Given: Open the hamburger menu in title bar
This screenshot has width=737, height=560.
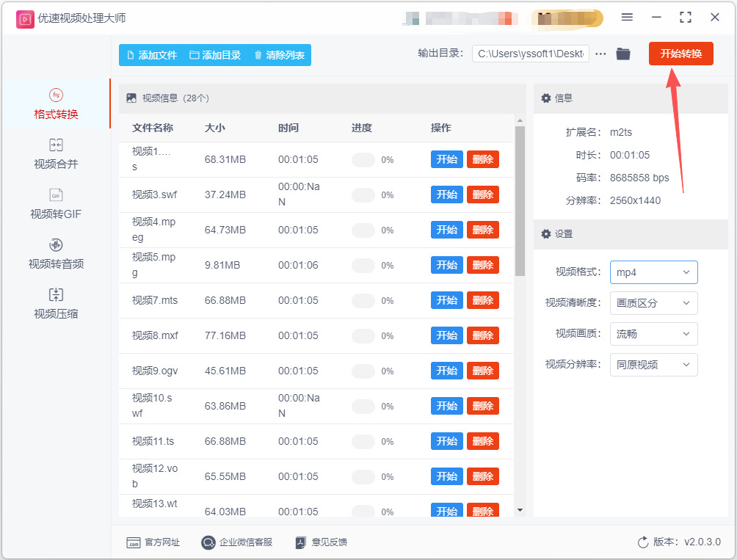Looking at the screenshot, I should 627,18.
